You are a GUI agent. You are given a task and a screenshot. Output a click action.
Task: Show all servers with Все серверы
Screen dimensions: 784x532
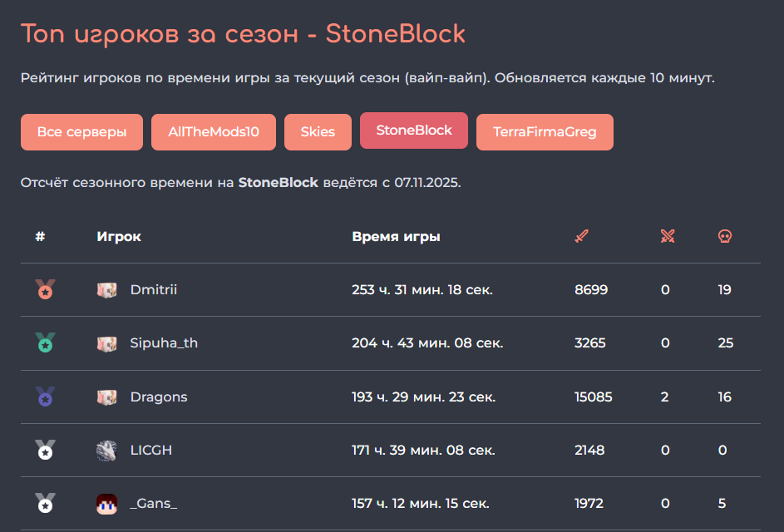[82, 132]
